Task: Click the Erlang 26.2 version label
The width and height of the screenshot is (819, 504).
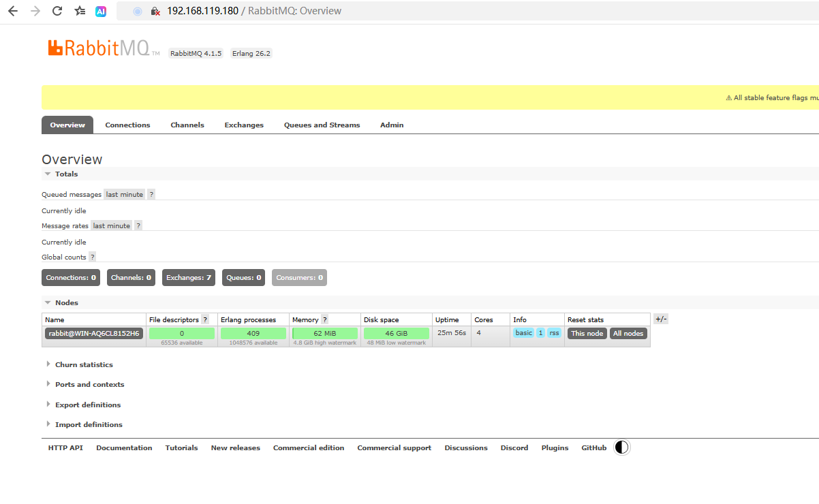Action: pyautogui.click(x=251, y=53)
